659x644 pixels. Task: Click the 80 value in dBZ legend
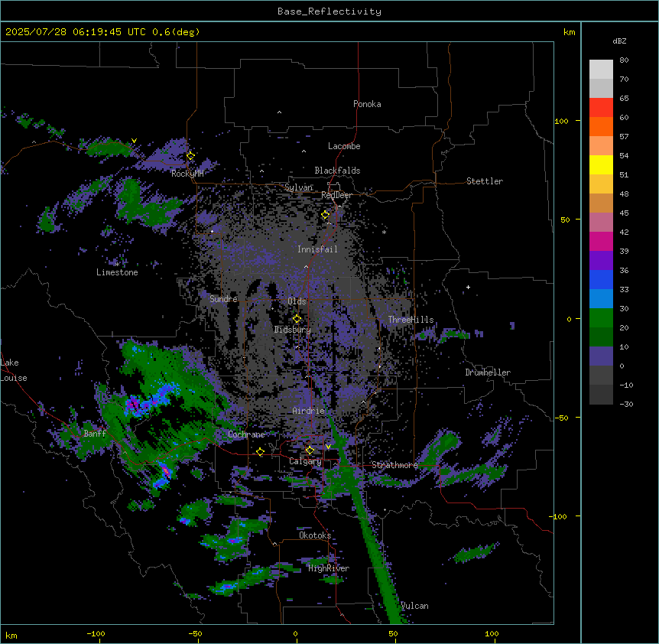pos(624,60)
